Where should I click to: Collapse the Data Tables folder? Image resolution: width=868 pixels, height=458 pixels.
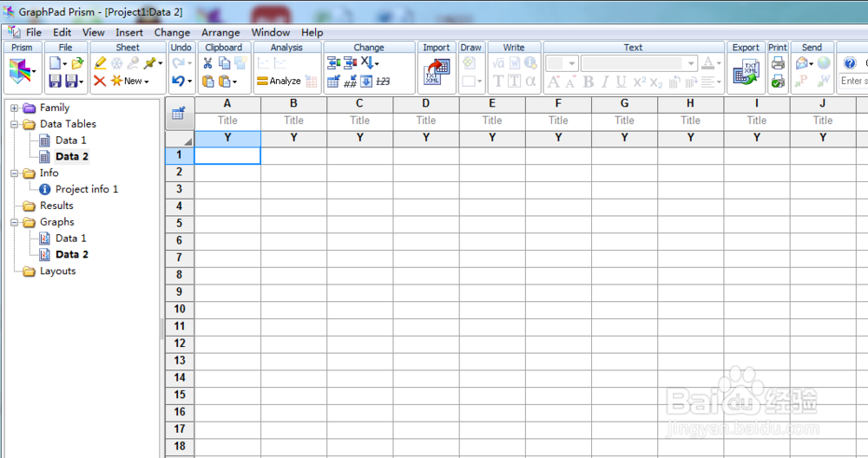(15, 124)
